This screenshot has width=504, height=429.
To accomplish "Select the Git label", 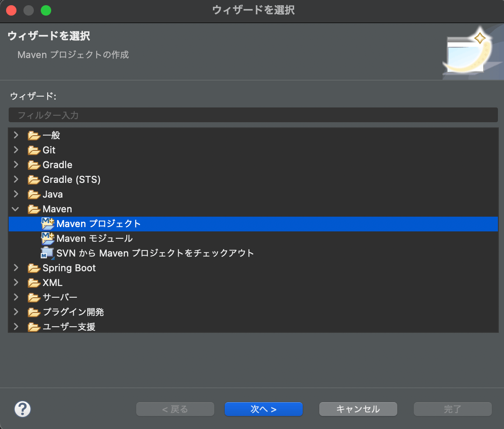I will [x=49, y=150].
